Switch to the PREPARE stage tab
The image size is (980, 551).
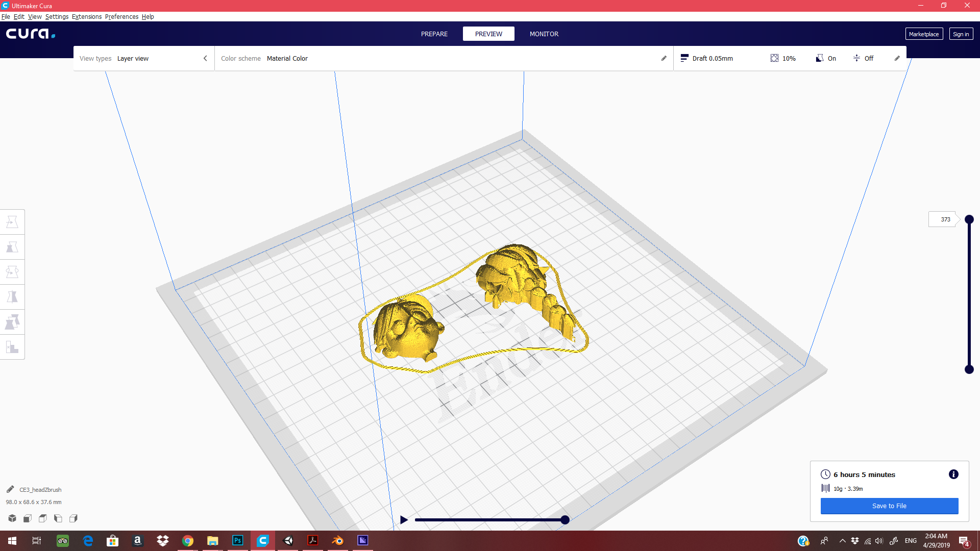[x=434, y=34]
